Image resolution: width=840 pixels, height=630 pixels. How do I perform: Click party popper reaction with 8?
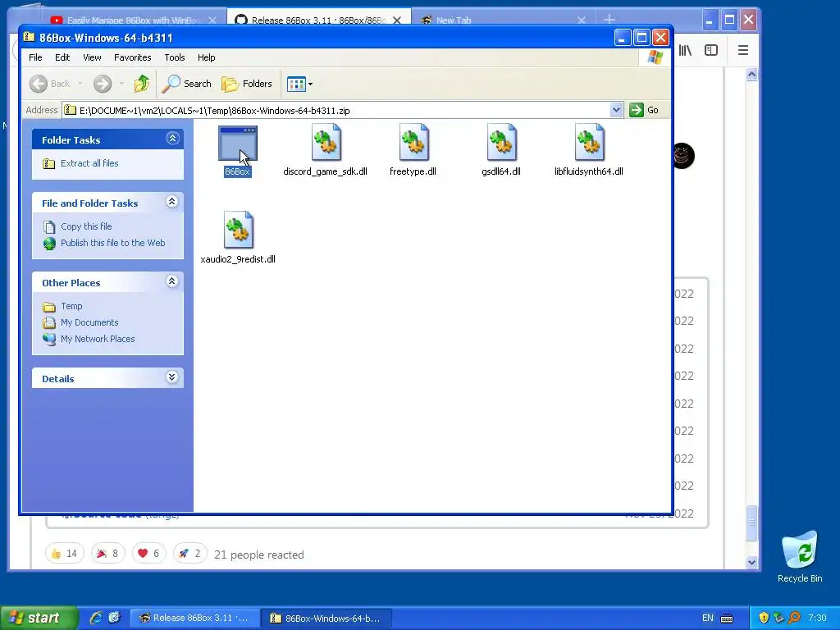point(107,554)
